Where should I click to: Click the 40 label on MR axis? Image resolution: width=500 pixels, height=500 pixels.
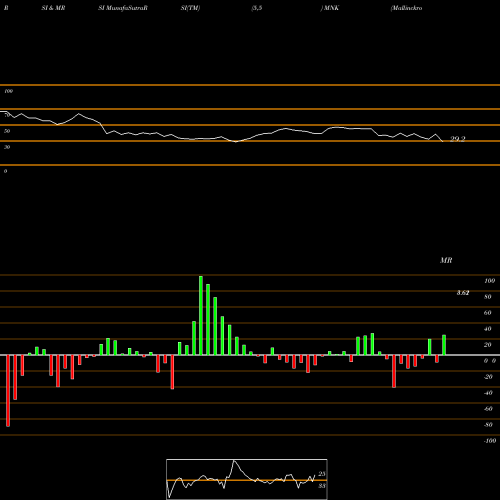(488, 329)
